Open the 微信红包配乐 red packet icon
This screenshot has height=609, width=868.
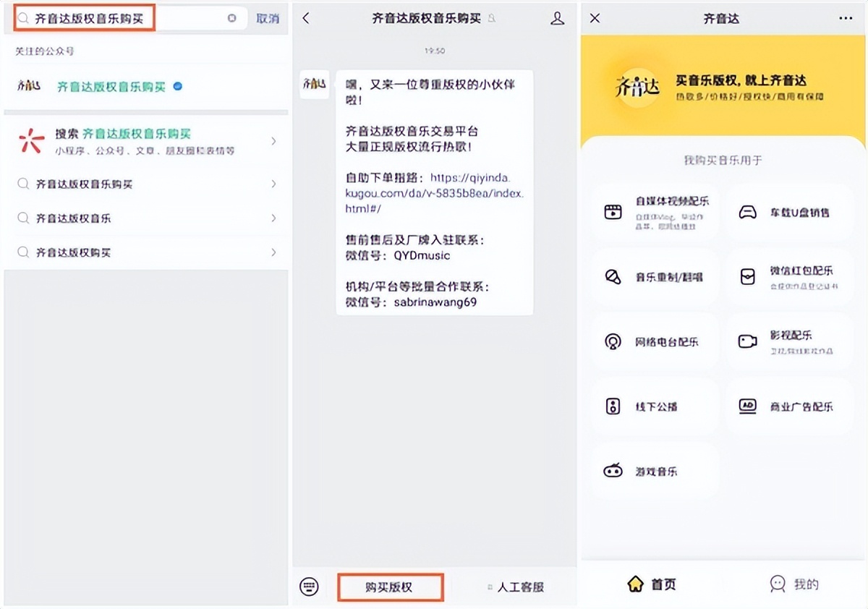tap(747, 276)
